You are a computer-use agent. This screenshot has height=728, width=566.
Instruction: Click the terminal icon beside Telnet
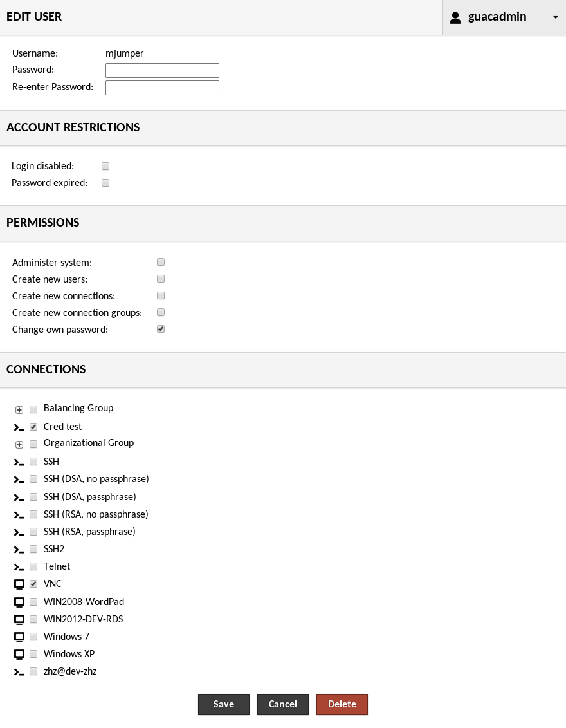tap(19, 567)
